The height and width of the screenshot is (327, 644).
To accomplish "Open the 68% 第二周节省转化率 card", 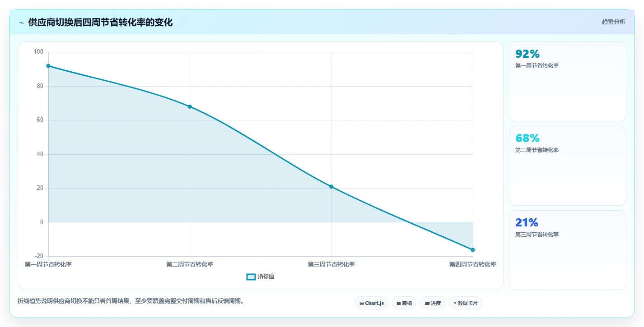I will 567,166.
